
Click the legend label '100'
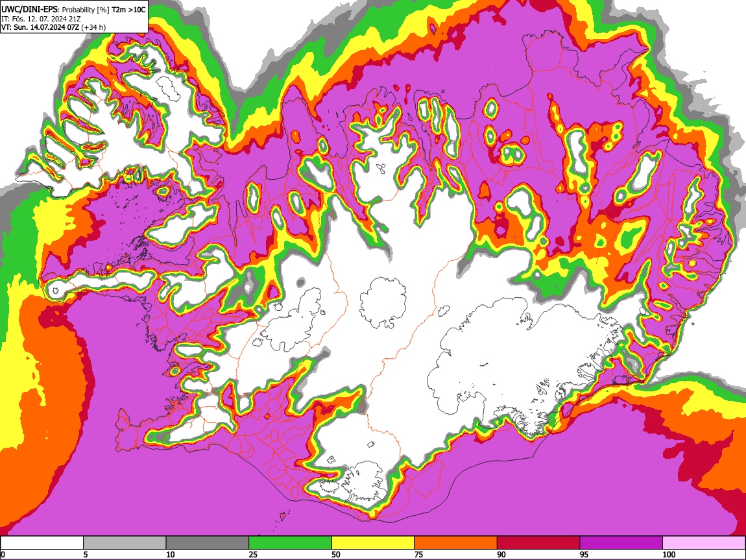[669, 554]
